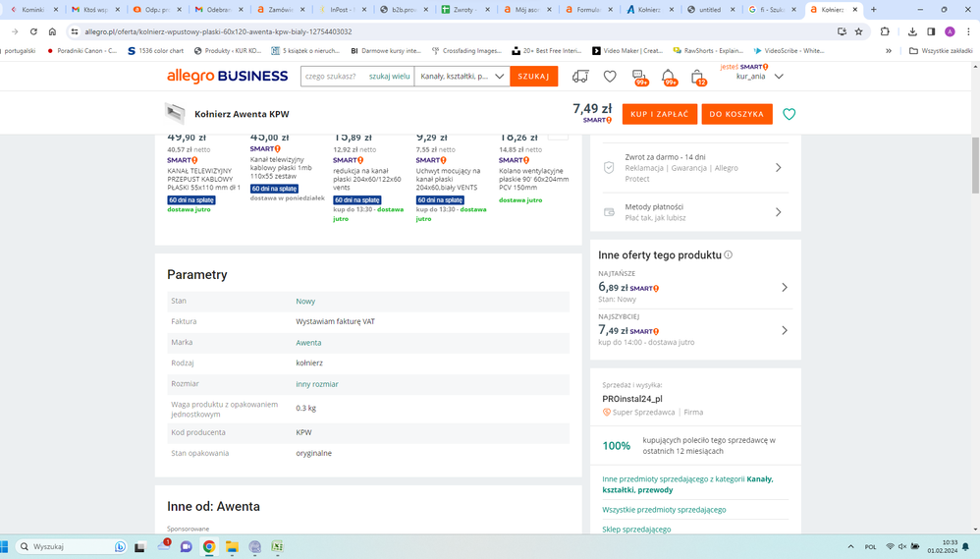Open 1536 color chart bookmark

point(155,51)
